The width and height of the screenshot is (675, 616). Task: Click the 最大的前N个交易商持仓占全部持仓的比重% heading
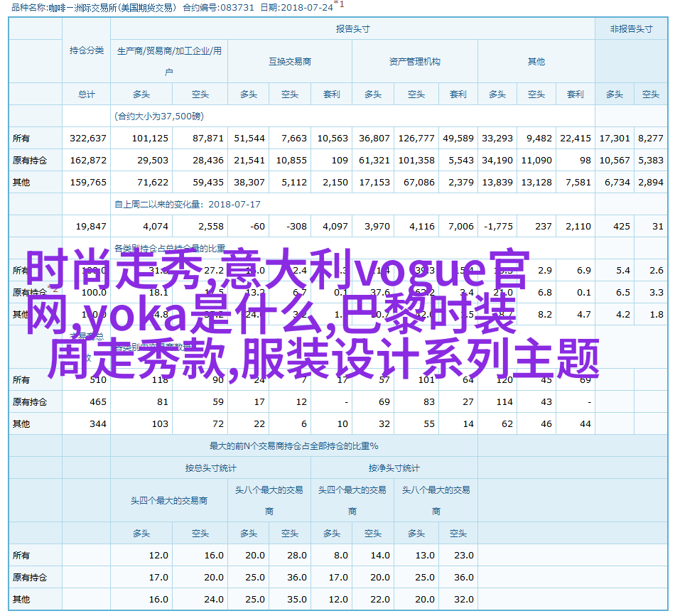(x=294, y=446)
